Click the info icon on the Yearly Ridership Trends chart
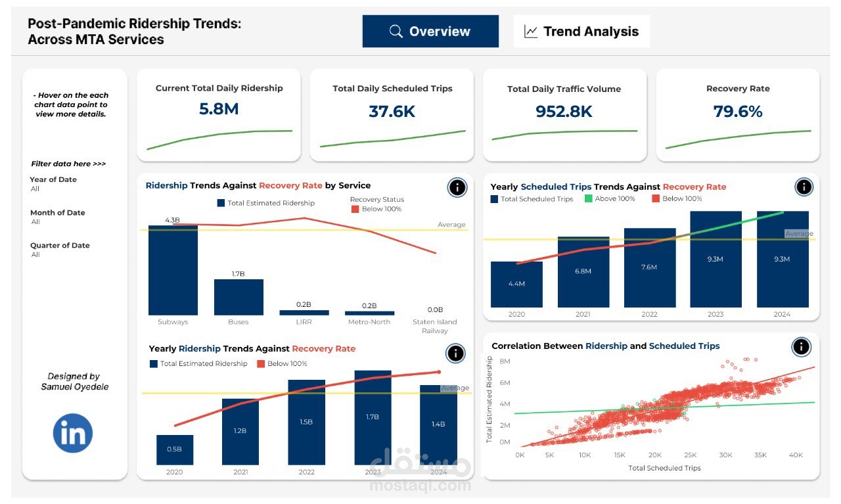The height and width of the screenshot is (504, 841). (455, 354)
